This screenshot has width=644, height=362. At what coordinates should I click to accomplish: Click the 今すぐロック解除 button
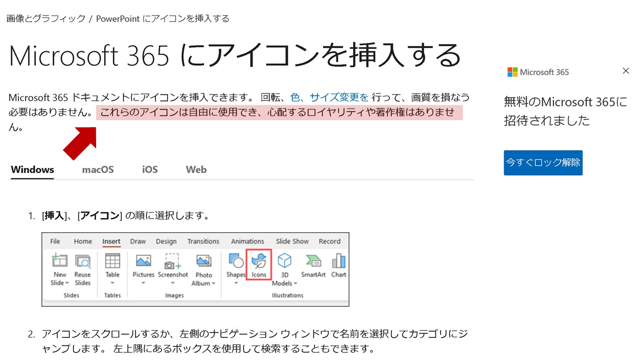543,162
